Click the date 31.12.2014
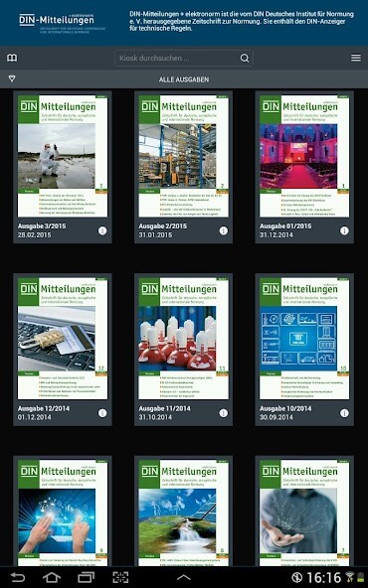Screen dimensions: 368x588 coord(276,234)
